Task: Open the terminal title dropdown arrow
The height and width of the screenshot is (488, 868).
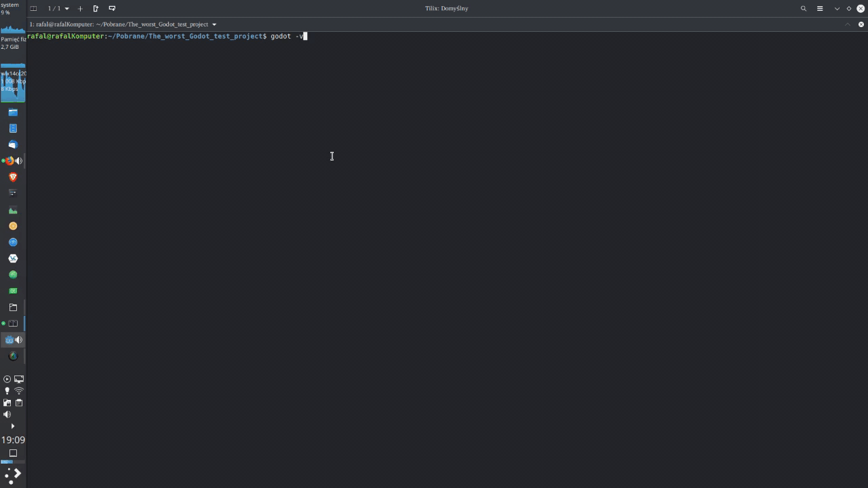Action: click(x=214, y=24)
